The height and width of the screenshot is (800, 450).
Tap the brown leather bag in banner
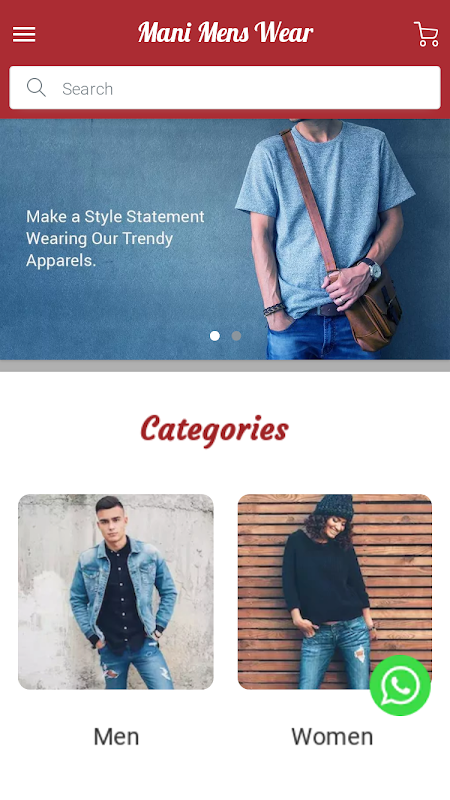coord(373,309)
